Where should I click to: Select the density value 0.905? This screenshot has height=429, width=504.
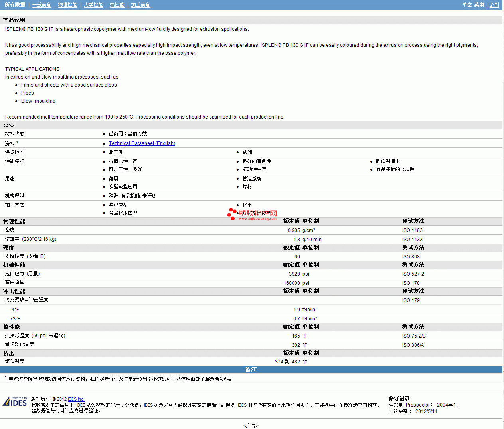tap(294, 230)
